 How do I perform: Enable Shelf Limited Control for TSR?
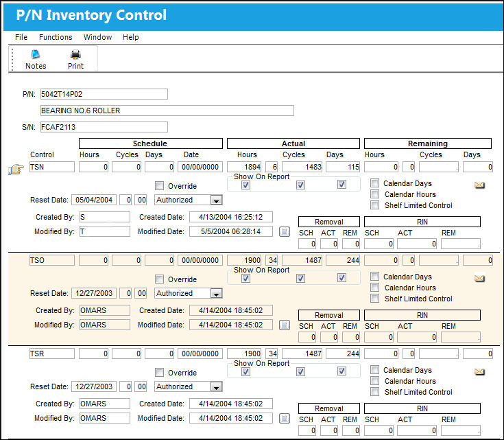(x=374, y=392)
